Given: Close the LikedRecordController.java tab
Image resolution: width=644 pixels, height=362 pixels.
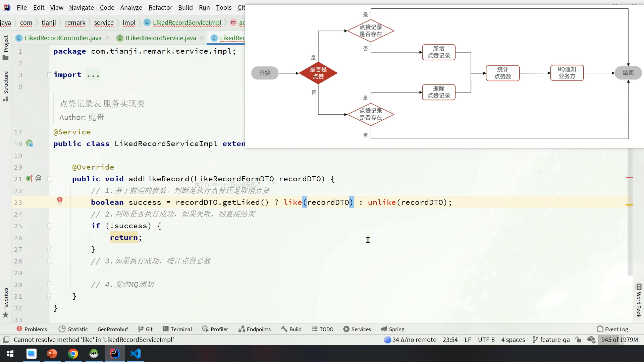Looking at the screenshot, I should pyautogui.click(x=108, y=38).
